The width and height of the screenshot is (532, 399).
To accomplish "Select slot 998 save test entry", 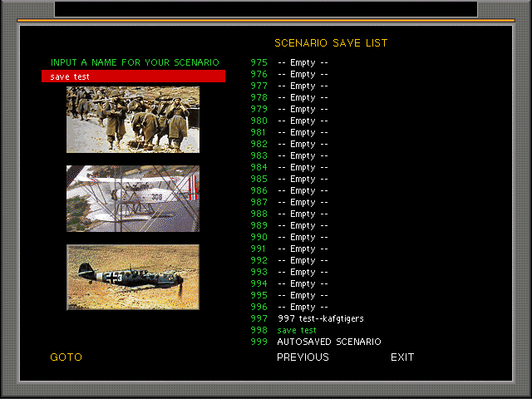I will pos(297,330).
